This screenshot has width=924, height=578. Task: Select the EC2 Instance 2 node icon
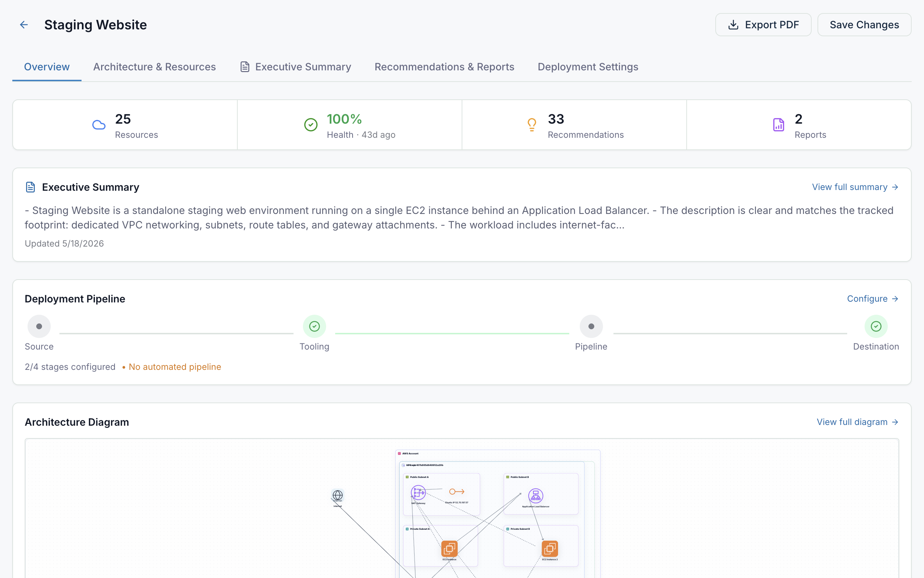coord(550,549)
